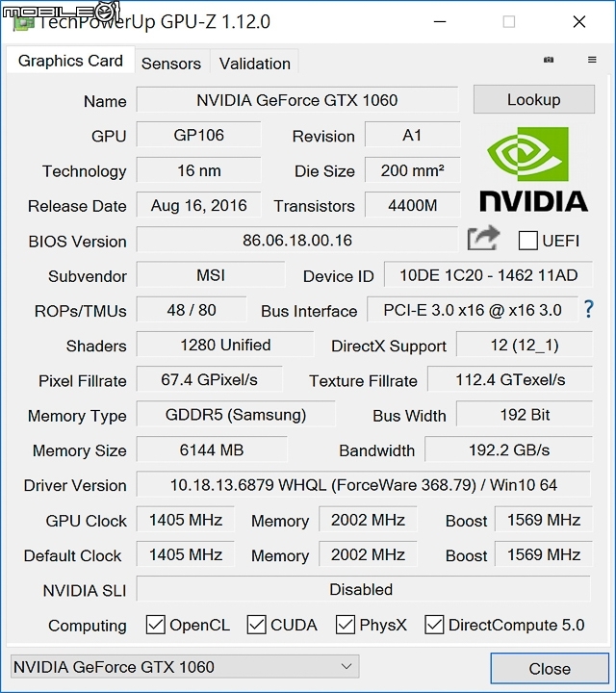This screenshot has width=616, height=693.
Task: Click the Device ID field 10DE 1C20
Action: click(x=488, y=275)
